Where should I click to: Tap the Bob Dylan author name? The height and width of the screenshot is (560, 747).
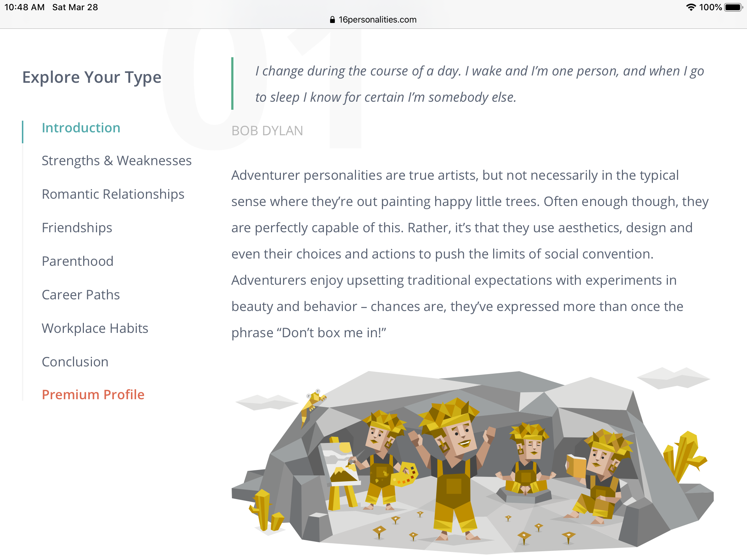point(267,131)
